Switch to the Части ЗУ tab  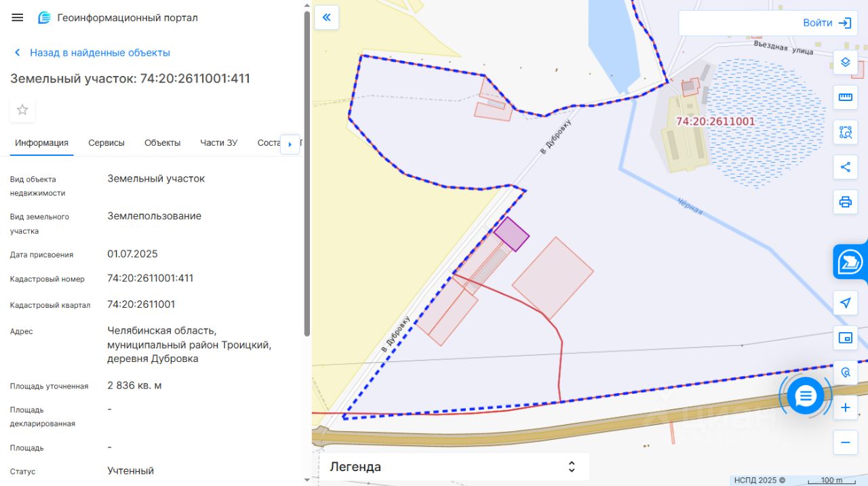219,142
